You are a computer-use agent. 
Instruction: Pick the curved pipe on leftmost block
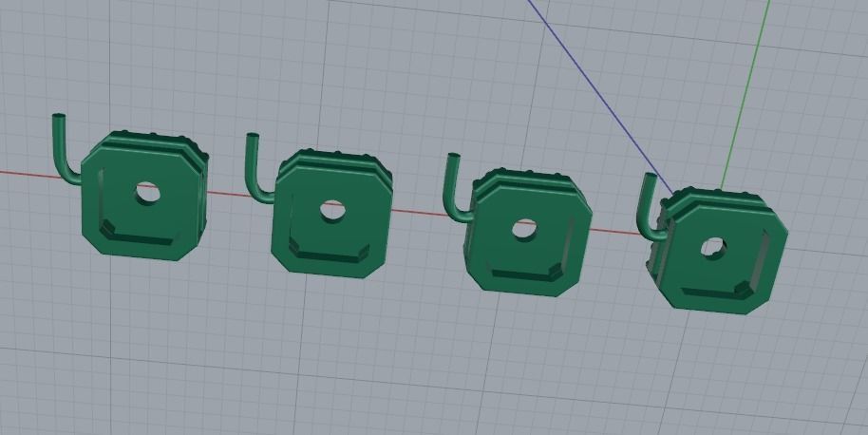[66, 149]
